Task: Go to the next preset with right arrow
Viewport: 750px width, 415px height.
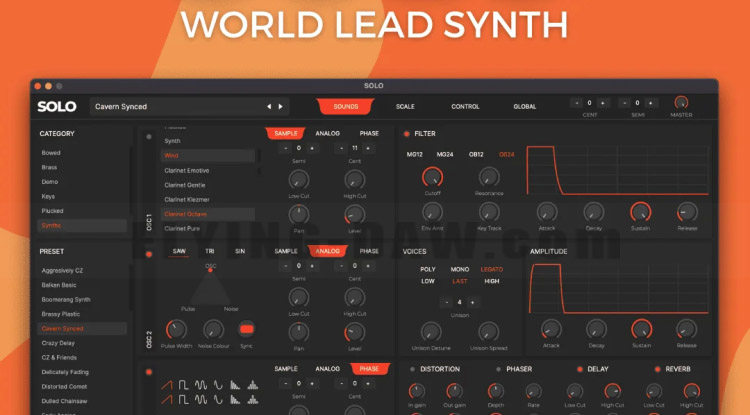Action: tap(281, 107)
